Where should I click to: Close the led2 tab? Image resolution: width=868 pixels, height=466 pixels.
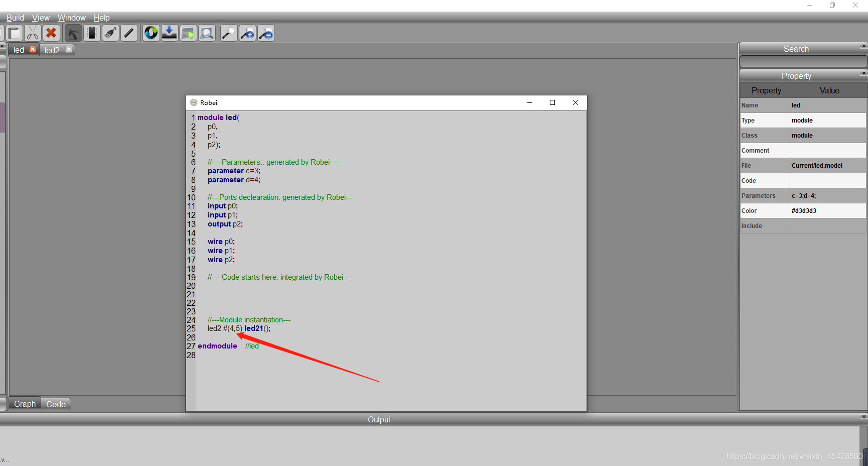[x=69, y=49]
